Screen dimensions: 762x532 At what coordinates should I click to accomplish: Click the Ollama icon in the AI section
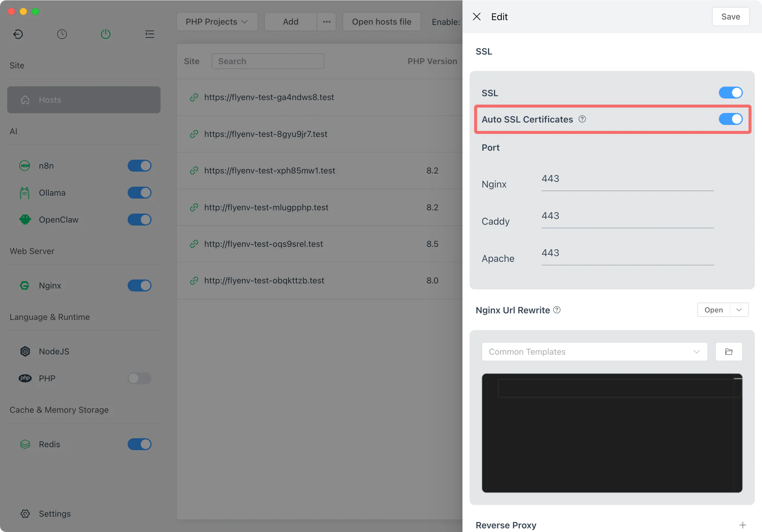tap(25, 192)
